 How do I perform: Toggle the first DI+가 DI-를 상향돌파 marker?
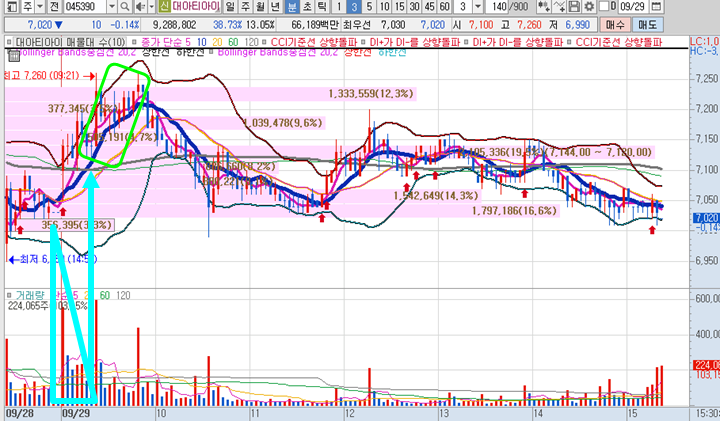click(363, 42)
